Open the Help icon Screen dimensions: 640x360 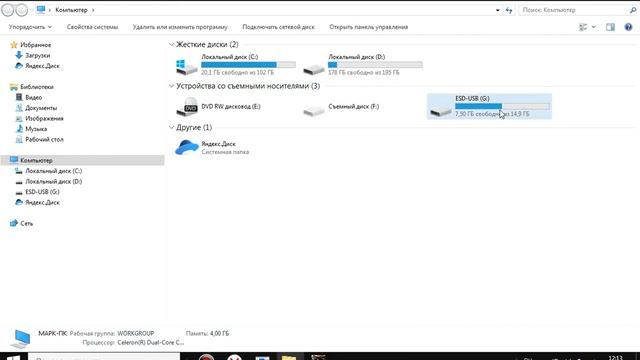[x=629, y=27]
